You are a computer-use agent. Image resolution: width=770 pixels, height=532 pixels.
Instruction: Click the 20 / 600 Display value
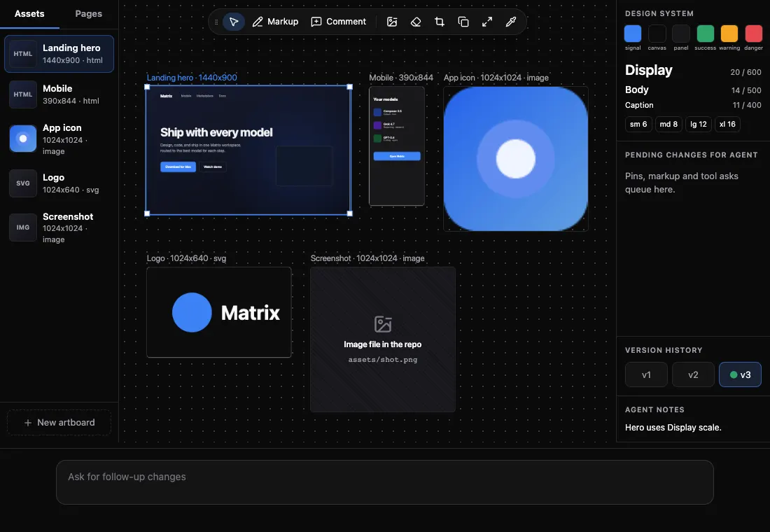coord(746,72)
